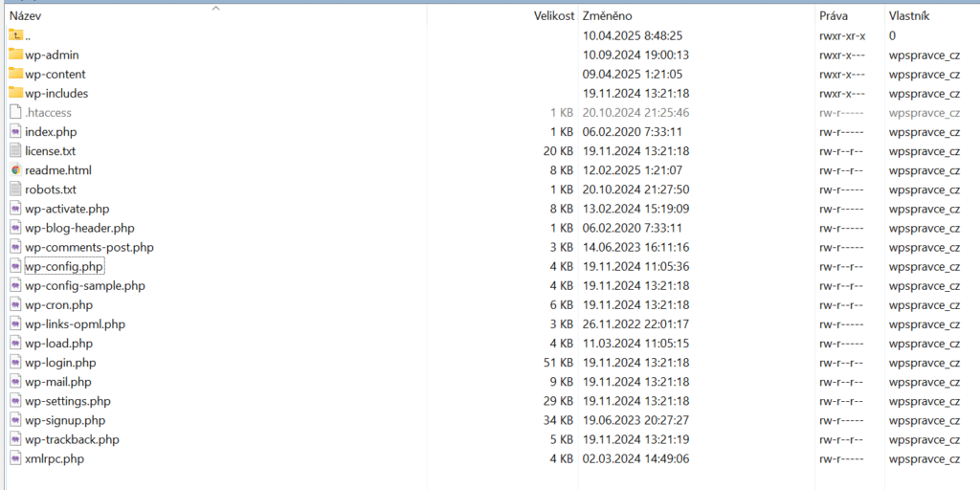
Task: Select the wp-cron.php file name
Action: [x=58, y=305]
